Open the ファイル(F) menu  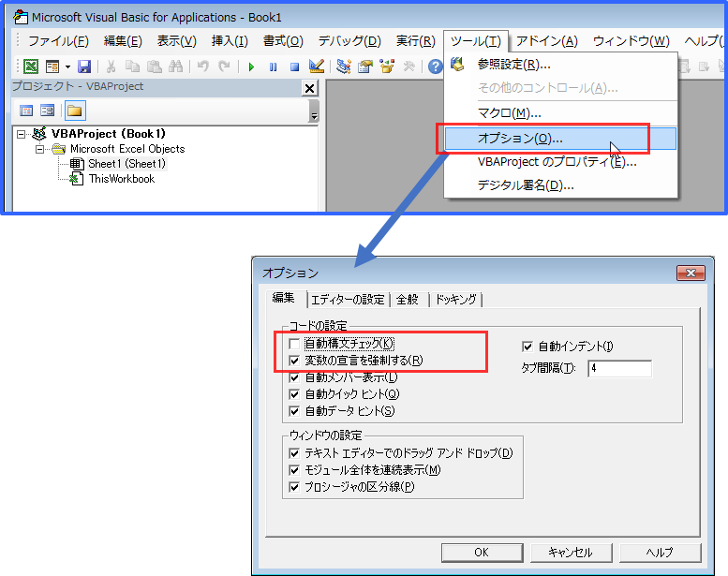[x=58, y=41]
